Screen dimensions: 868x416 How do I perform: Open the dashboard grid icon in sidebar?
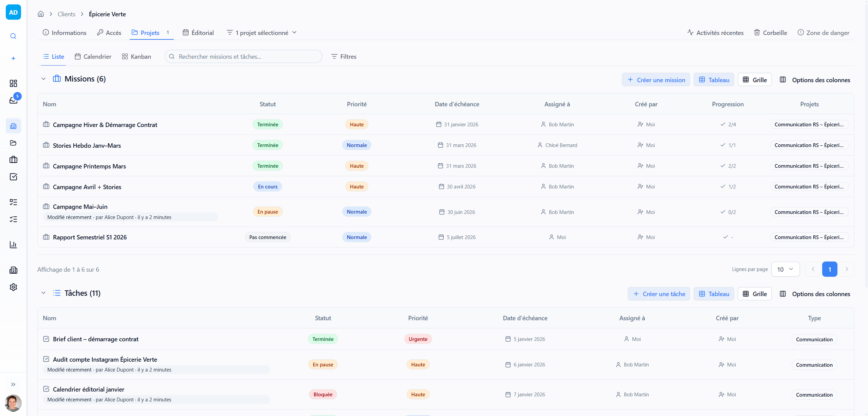pos(13,83)
